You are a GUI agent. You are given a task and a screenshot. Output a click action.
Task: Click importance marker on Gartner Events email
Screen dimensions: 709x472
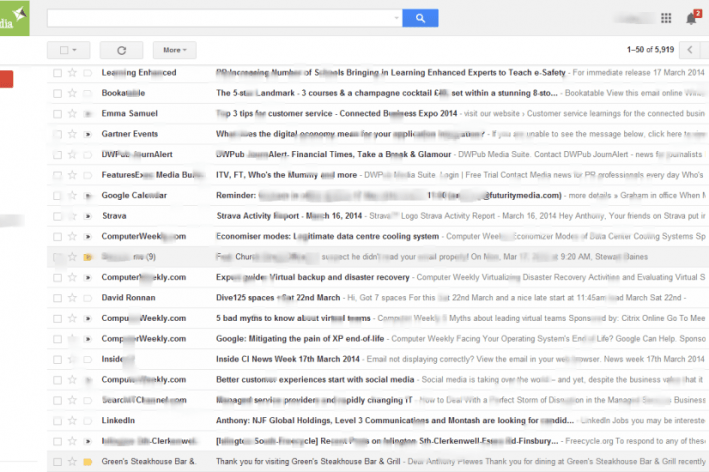[88, 134]
